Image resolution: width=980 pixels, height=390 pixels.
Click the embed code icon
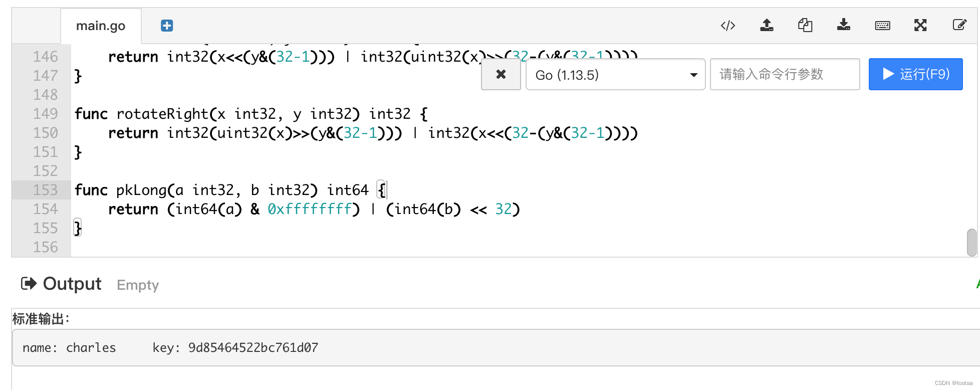(728, 25)
